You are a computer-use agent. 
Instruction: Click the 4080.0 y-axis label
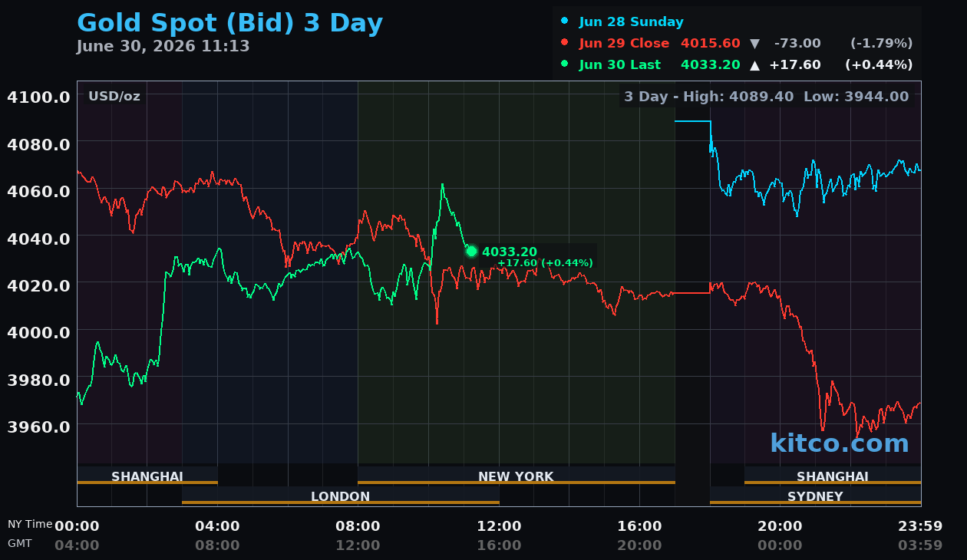coord(39,143)
